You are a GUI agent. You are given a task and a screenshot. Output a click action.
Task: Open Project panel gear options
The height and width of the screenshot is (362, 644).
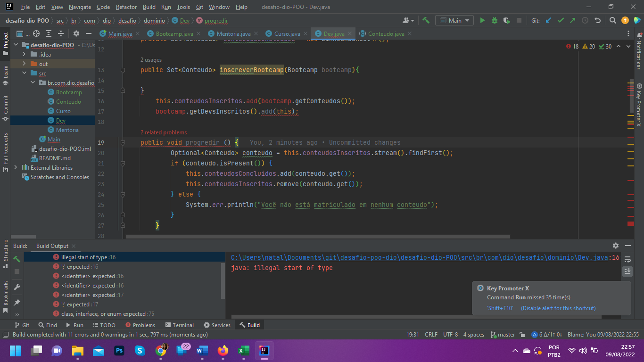click(x=76, y=33)
